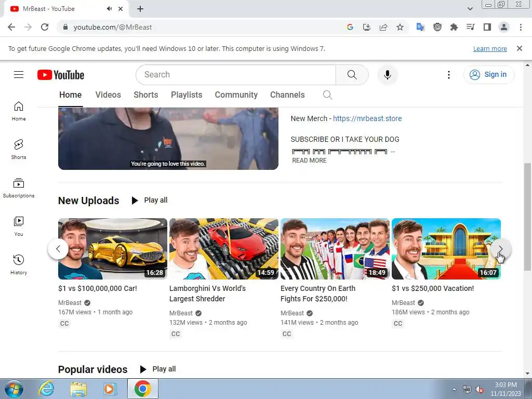Open You in the left sidebar
The width and height of the screenshot is (532, 399).
coord(19,227)
